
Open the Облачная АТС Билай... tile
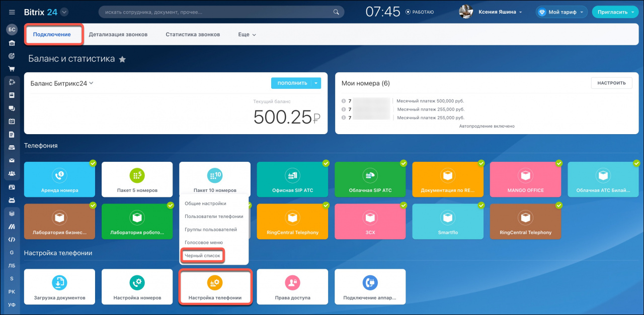603,179
